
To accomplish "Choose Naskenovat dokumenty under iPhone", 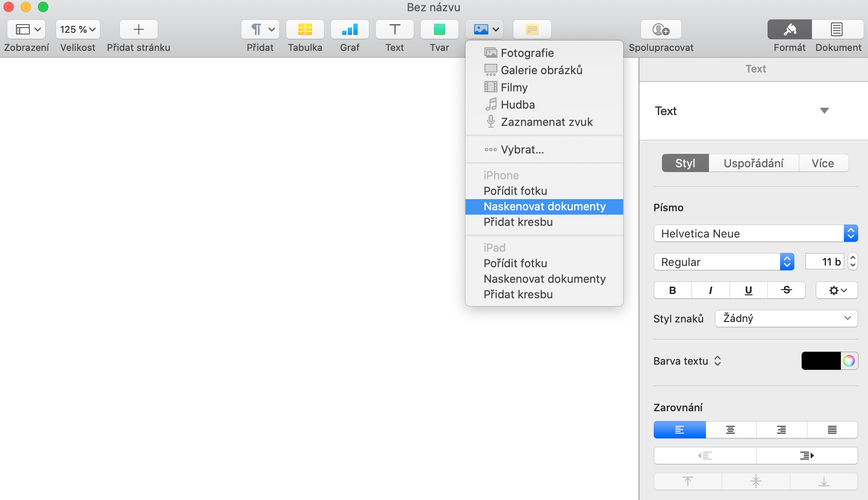I will click(544, 206).
